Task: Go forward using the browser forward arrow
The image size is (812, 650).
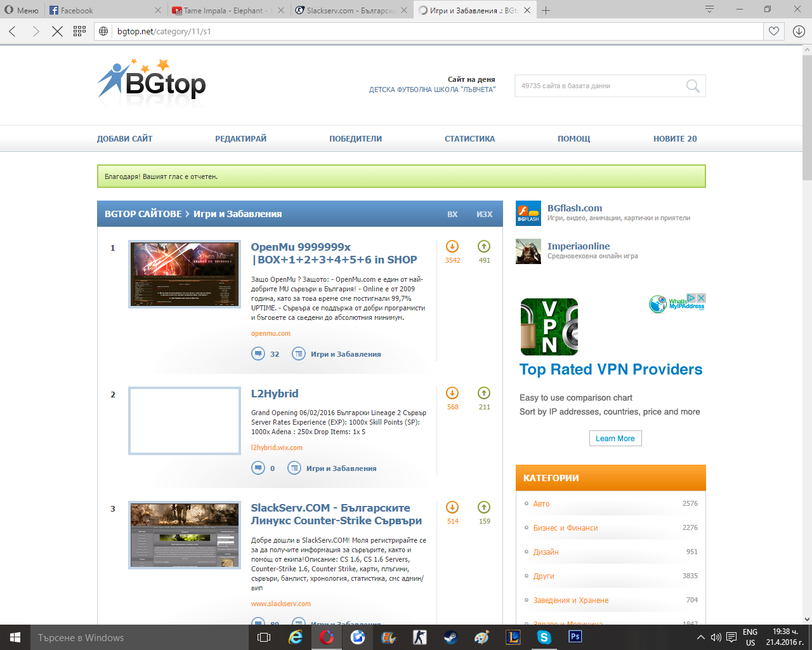Action: pyautogui.click(x=36, y=31)
